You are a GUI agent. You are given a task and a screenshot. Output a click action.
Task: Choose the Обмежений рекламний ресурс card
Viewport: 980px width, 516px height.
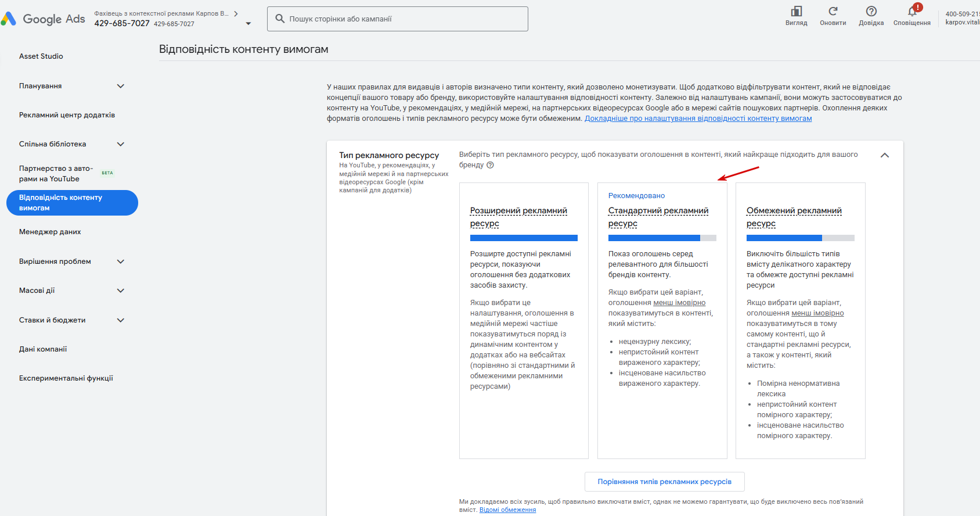801,321
